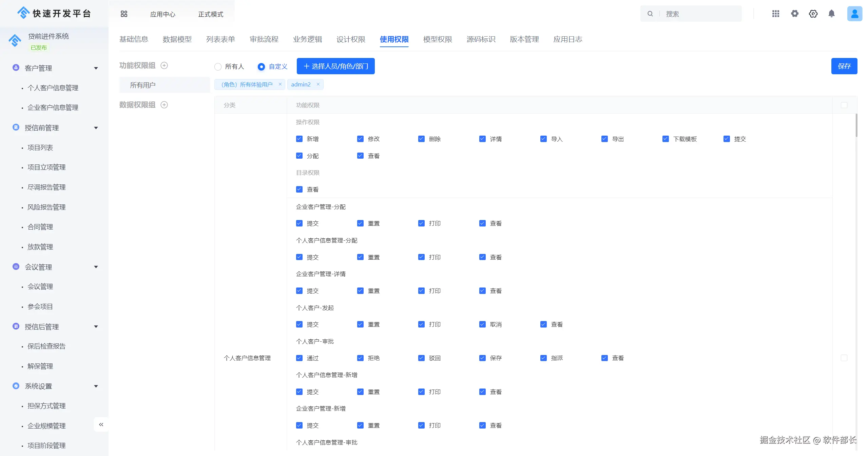This screenshot has height=456, width=868.
Task: Collapse the 会议管理 menu group arrow
Action: click(96, 267)
